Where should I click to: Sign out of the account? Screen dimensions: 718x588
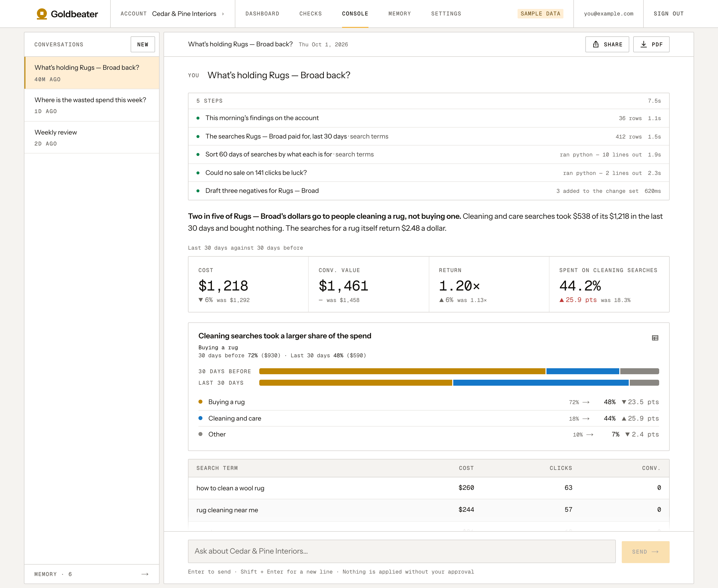click(668, 14)
